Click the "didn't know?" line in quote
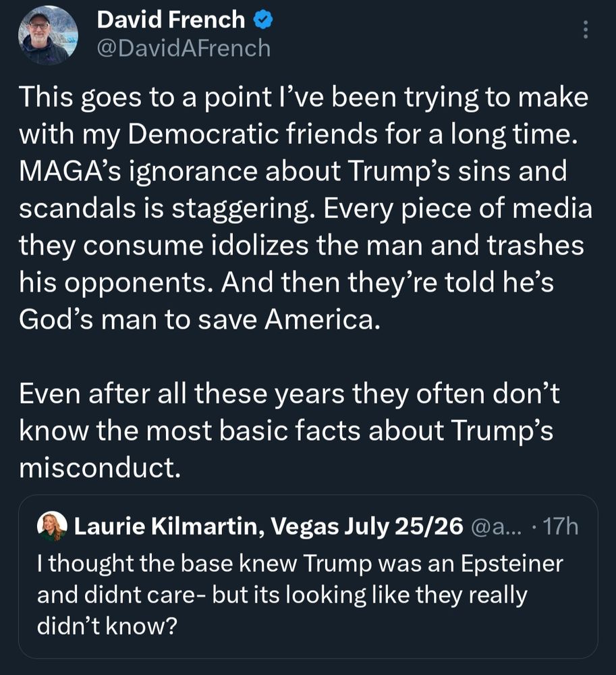Image resolution: width=616 pixels, height=675 pixels. coord(107,626)
